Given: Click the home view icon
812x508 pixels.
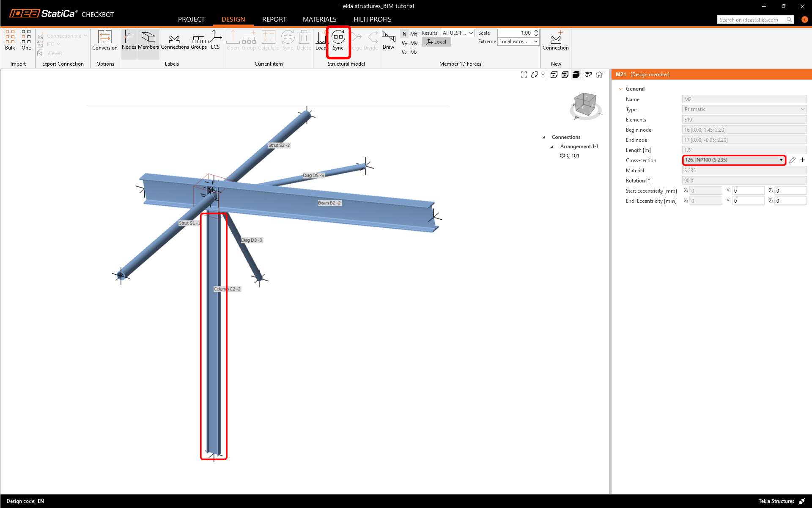Looking at the screenshot, I should 599,75.
